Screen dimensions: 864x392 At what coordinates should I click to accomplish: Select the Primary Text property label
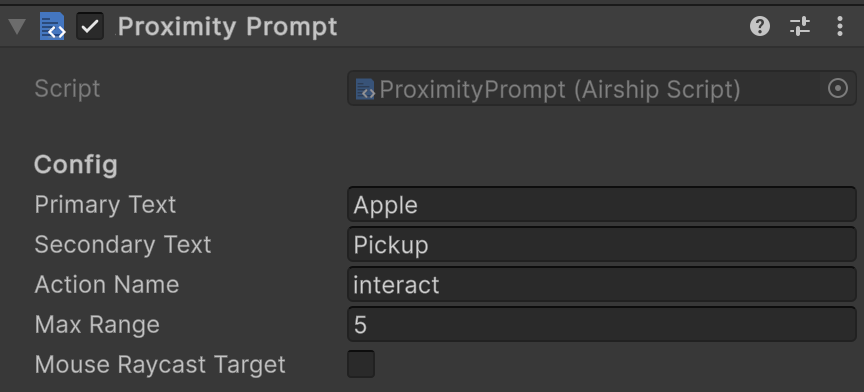(105, 205)
